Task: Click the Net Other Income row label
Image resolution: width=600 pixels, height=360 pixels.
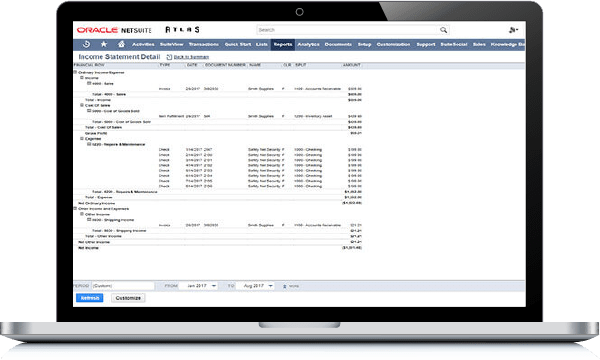Action: [x=94, y=242]
